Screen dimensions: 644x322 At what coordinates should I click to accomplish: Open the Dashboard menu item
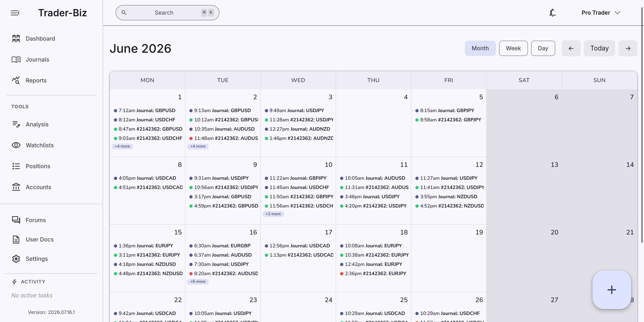[51, 38]
